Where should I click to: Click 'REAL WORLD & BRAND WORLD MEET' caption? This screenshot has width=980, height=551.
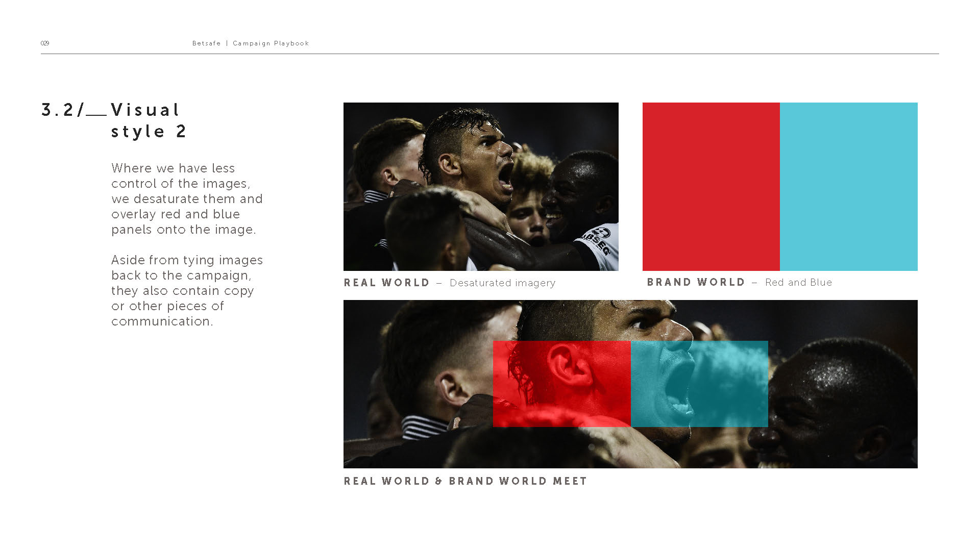[x=465, y=481]
